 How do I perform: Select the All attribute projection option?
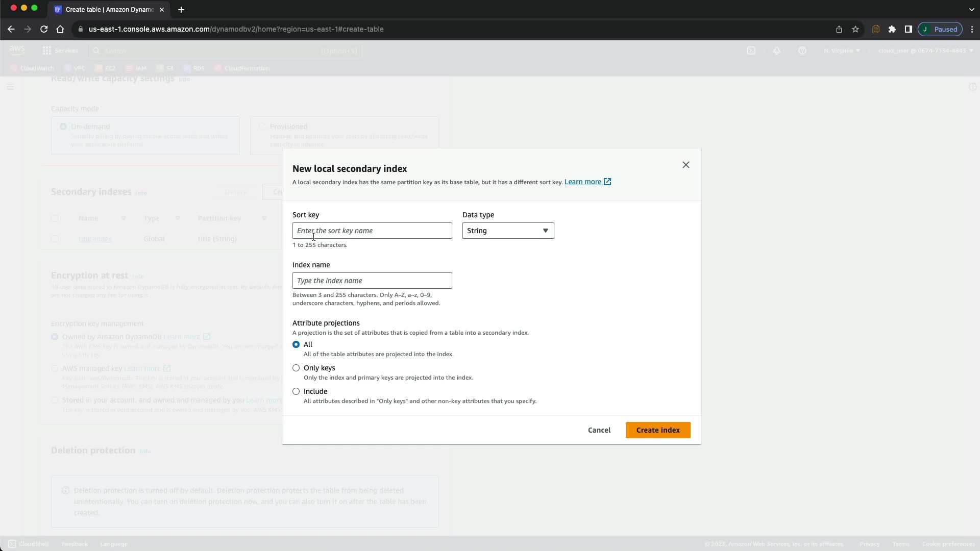296,344
